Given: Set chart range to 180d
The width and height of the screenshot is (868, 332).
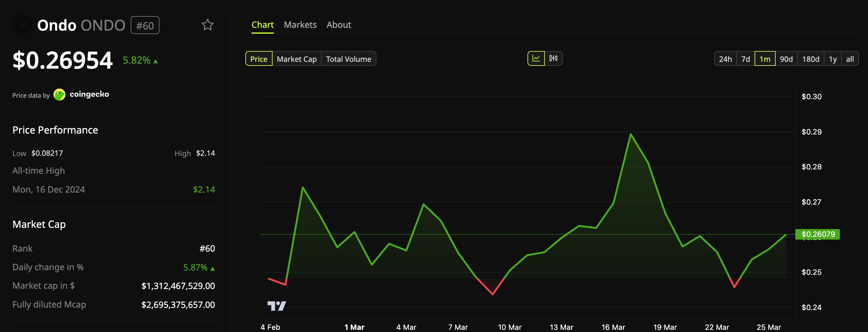Looking at the screenshot, I should pyautogui.click(x=811, y=59).
